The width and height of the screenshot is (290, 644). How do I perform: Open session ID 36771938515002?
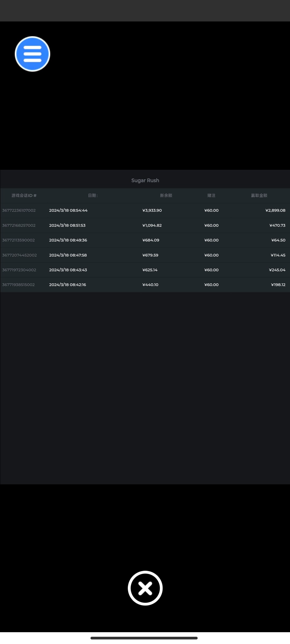pos(19,285)
